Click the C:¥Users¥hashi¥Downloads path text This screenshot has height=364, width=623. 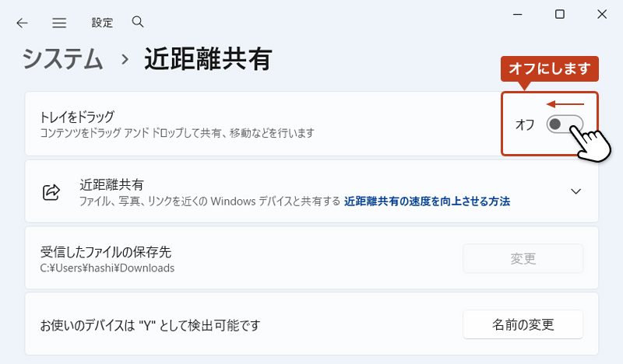[107, 268]
